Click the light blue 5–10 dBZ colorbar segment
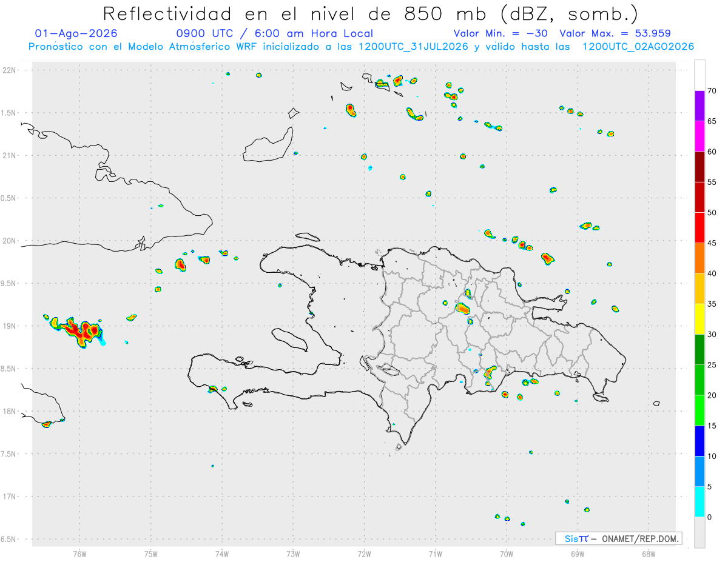Image resolution: width=728 pixels, height=562 pixels. (699, 471)
